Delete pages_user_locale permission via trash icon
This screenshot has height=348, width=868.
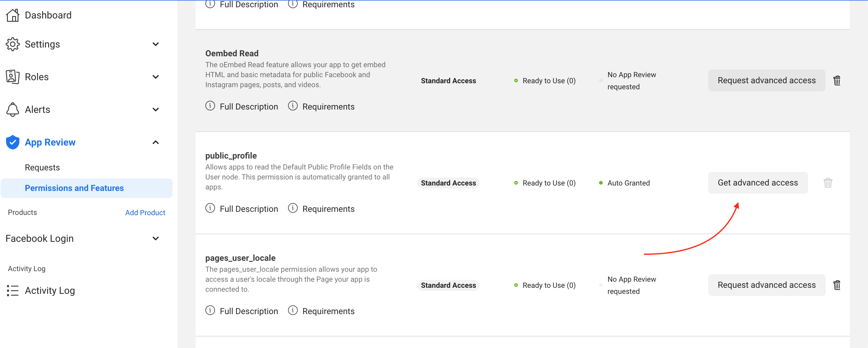pyautogui.click(x=837, y=285)
